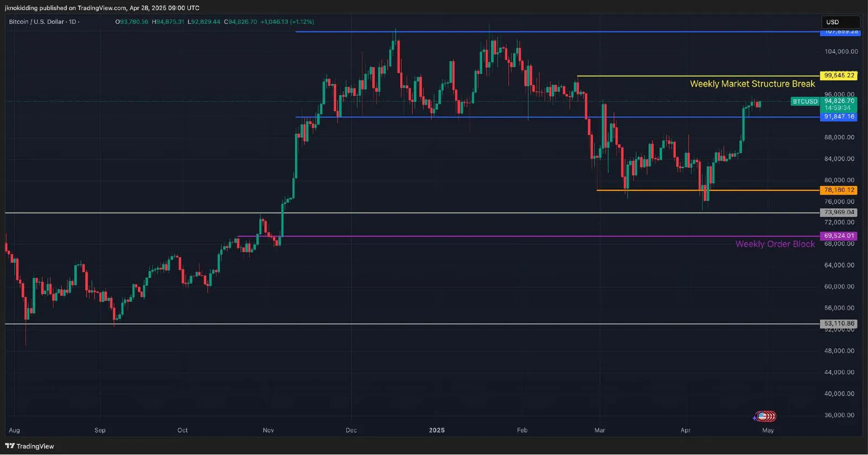Click the yellow 99,545.22 price label

(x=839, y=75)
